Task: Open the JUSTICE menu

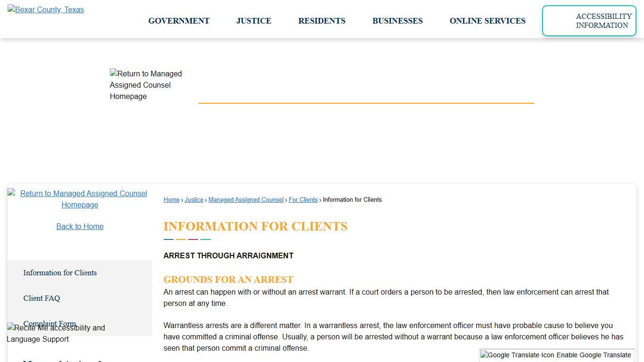Action: point(254,21)
